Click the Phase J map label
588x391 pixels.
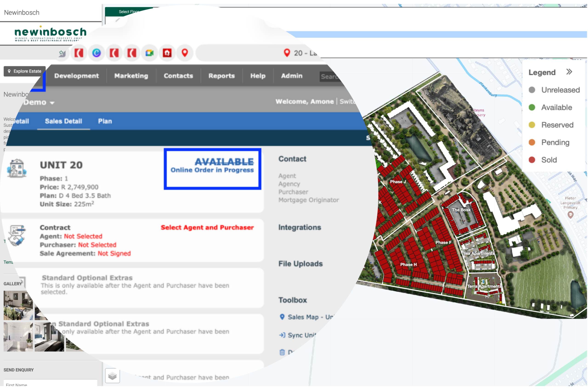pyautogui.click(x=398, y=182)
